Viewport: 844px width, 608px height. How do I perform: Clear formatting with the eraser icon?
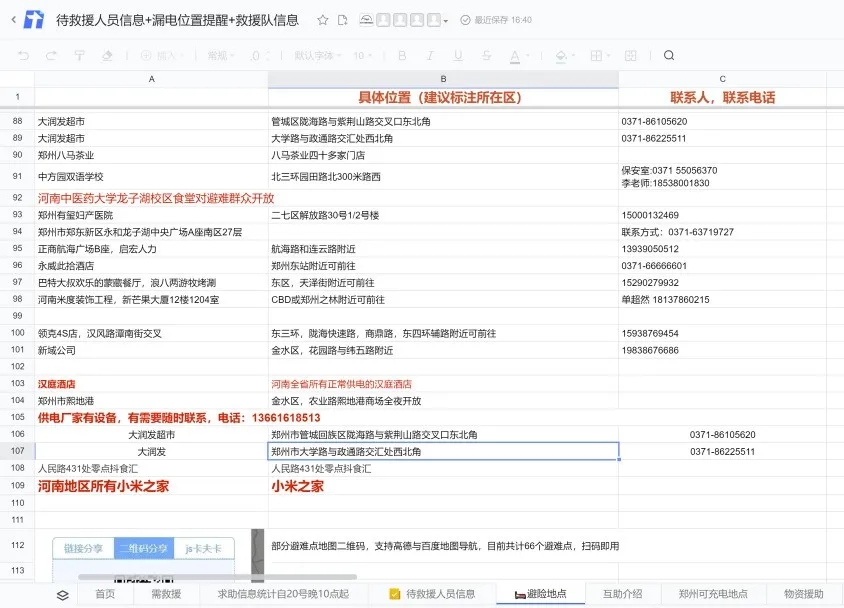pos(107,55)
